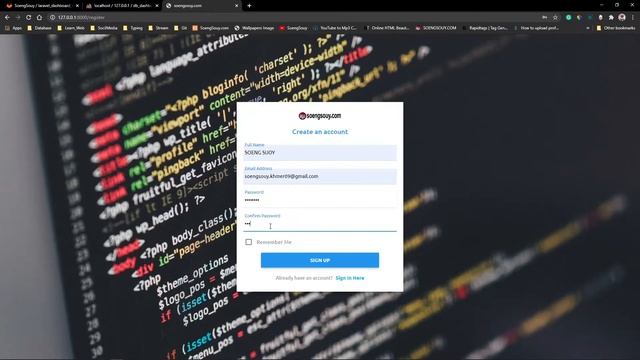
Task: Open the Chrome profile avatar
Action: pyautogui.click(x=622, y=17)
